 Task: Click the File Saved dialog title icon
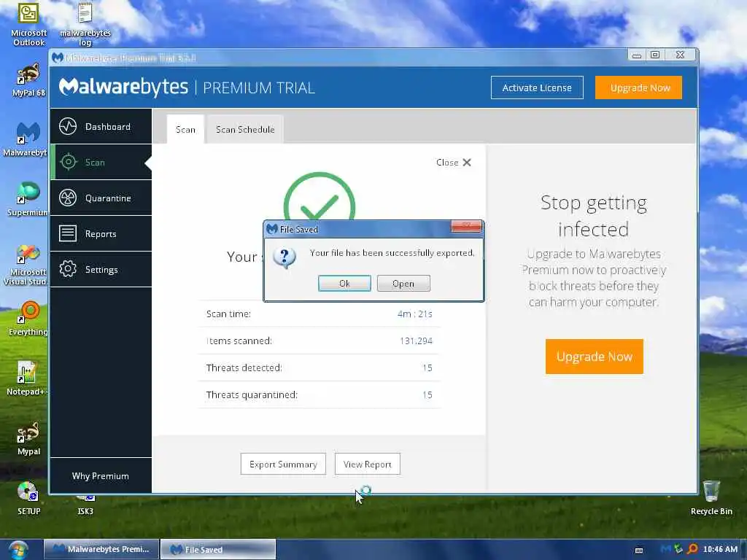tap(272, 229)
